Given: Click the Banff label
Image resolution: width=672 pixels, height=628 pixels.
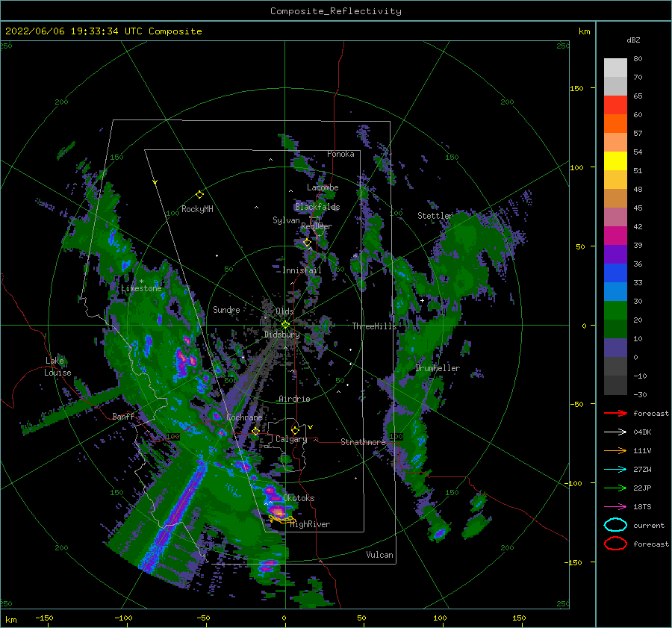Looking at the screenshot, I should click(x=123, y=416).
